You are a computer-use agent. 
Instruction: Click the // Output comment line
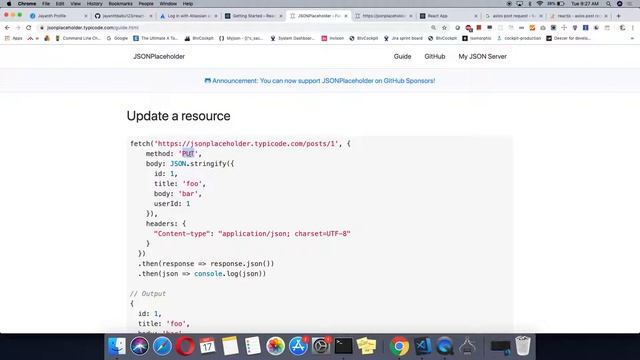coord(148,294)
